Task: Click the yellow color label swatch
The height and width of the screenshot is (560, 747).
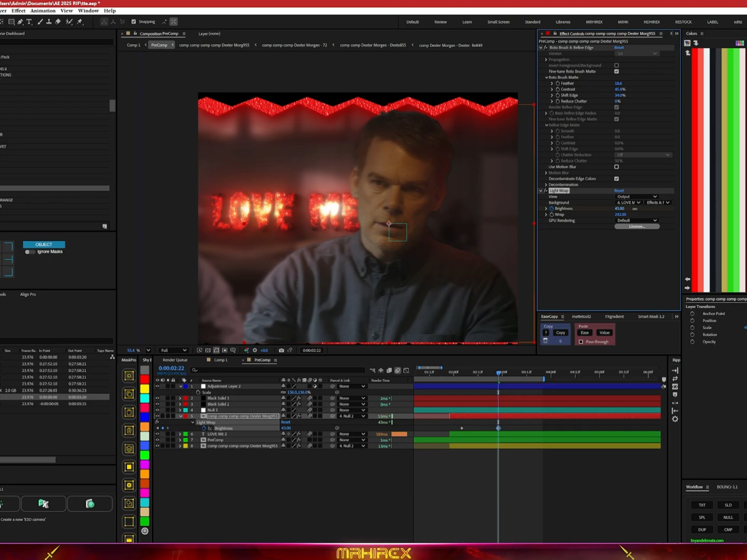Action: (x=145, y=388)
